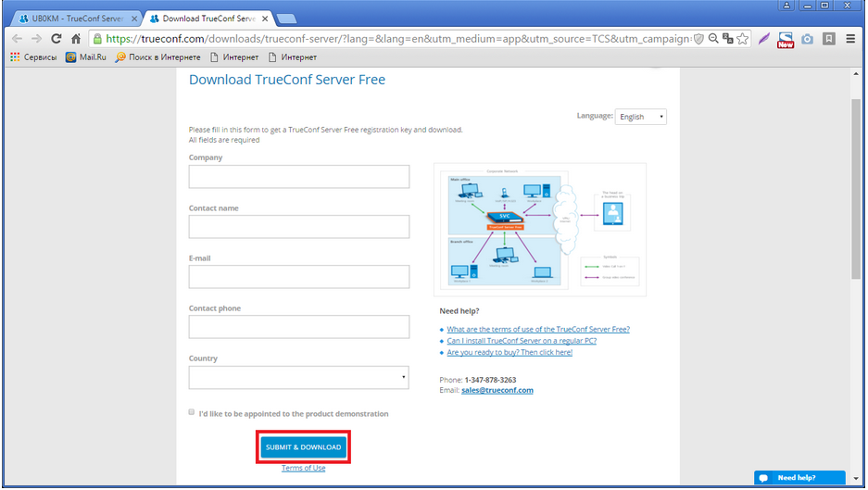Click the page vertical scrollbar thumb
Screen dimensions: 868x490
(x=856, y=188)
